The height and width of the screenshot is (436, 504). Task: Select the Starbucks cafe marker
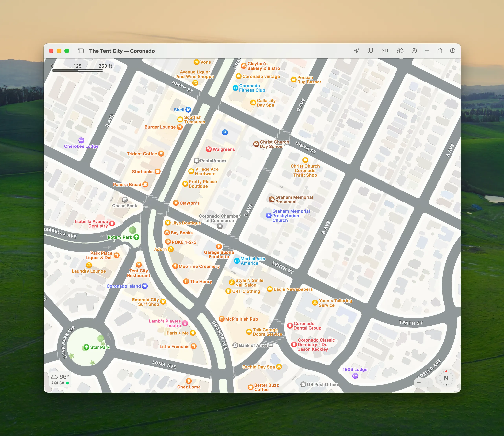157,171
